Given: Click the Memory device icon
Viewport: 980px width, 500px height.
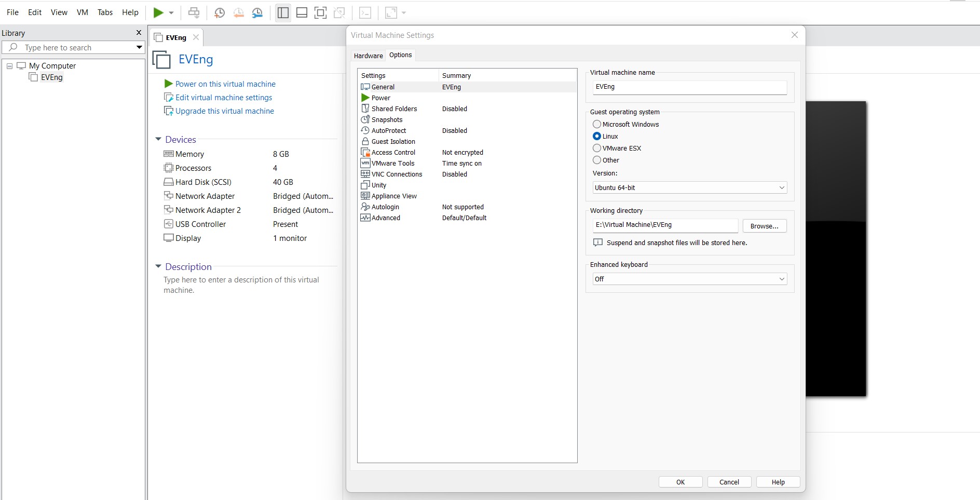Looking at the screenshot, I should [x=168, y=154].
